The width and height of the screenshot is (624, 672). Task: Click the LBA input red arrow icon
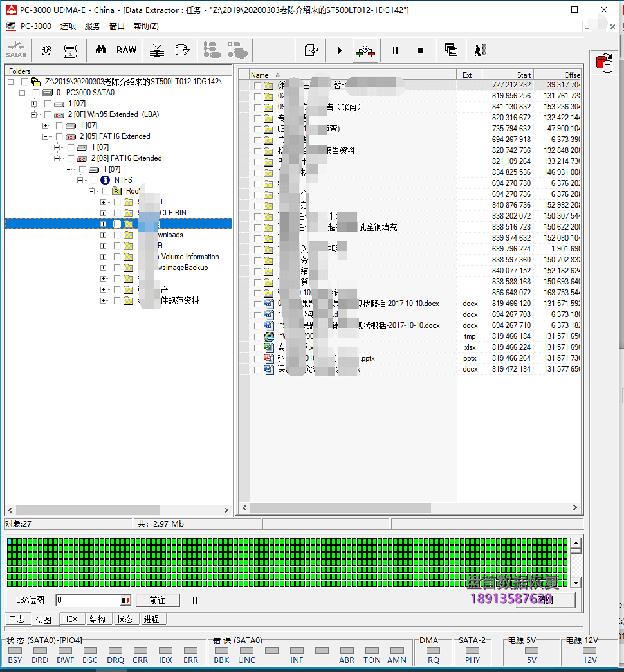click(125, 600)
